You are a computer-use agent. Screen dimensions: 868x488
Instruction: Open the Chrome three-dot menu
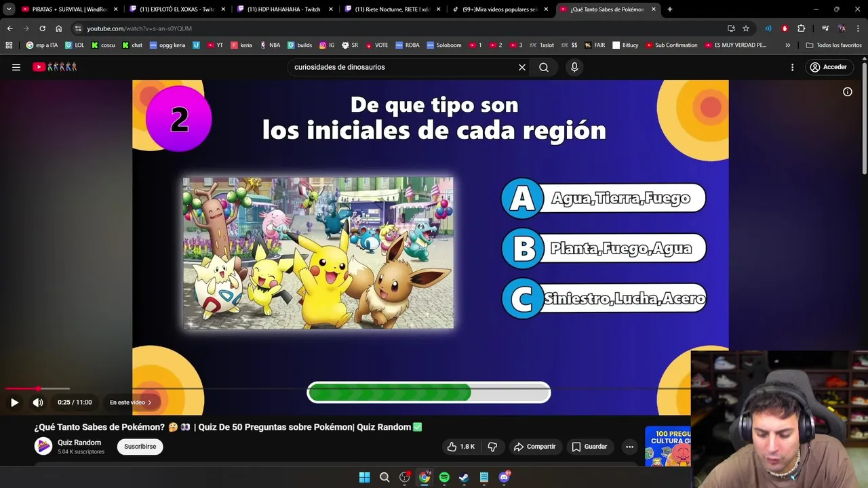point(858,28)
